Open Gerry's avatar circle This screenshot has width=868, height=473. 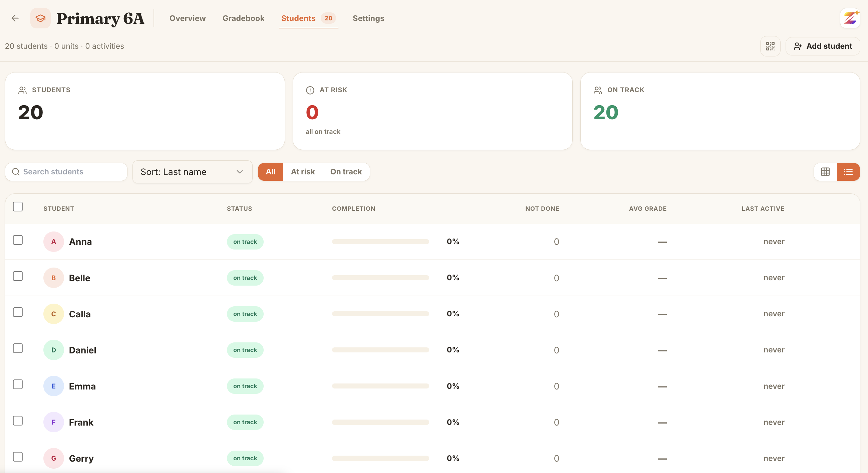pos(54,458)
